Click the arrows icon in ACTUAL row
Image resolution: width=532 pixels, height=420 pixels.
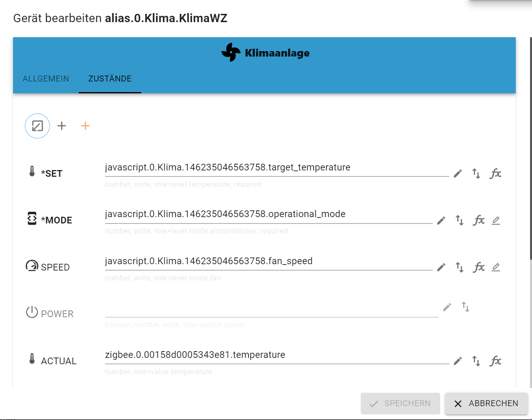[x=476, y=361]
